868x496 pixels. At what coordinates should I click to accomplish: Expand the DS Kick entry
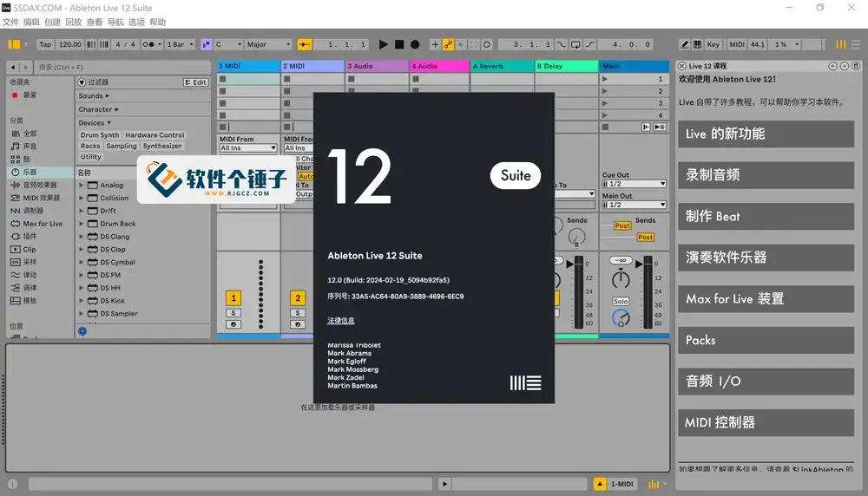coord(82,301)
